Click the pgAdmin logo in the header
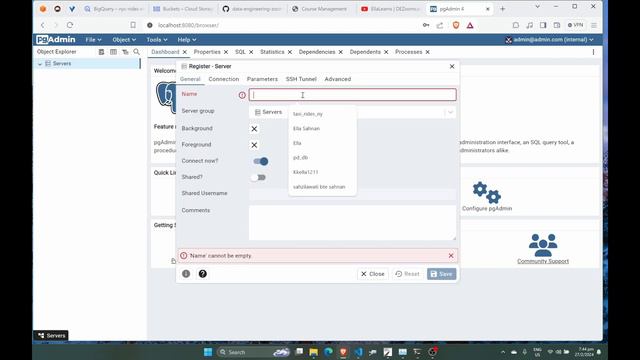Image resolution: width=640 pixels, height=360 pixels. coord(56,40)
